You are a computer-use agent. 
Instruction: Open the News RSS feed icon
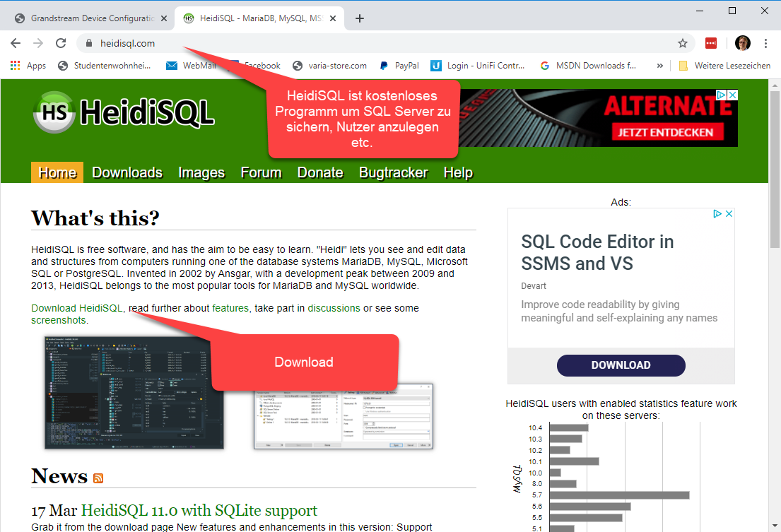[x=98, y=478]
